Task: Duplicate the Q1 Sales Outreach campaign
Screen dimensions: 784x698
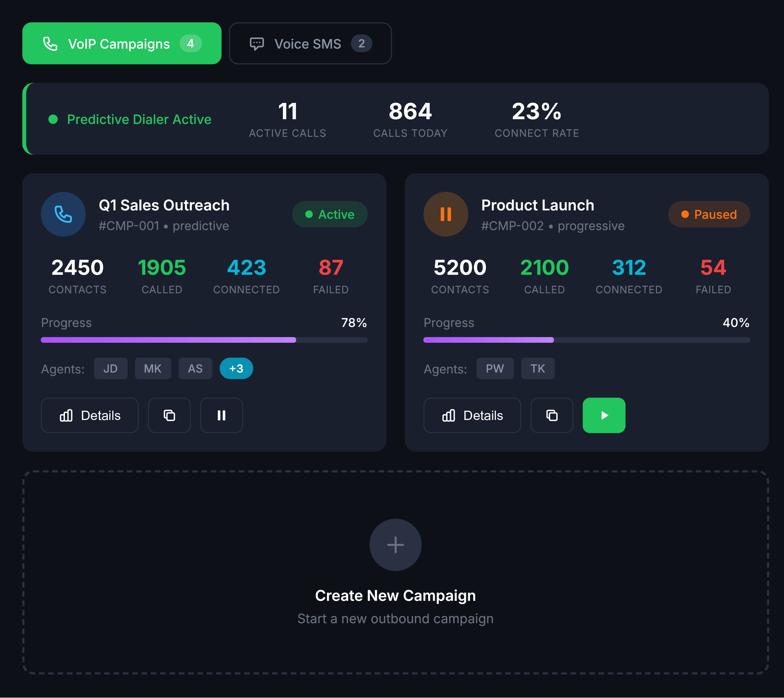Action: pos(169,415)
